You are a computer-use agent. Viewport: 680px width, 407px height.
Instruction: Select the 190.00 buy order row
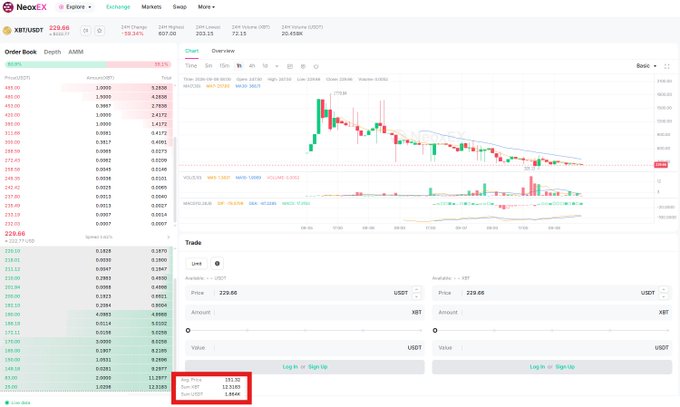pos(88,314)
